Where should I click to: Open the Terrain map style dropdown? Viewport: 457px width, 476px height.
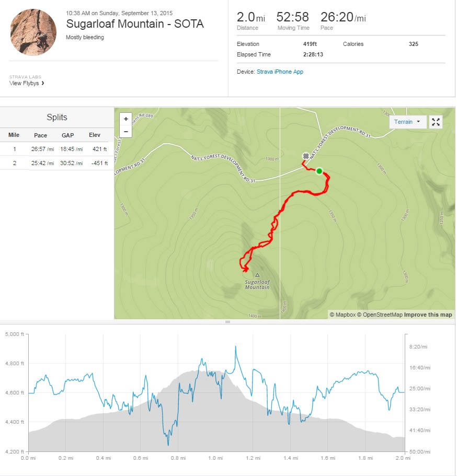[x=407, y=122]
